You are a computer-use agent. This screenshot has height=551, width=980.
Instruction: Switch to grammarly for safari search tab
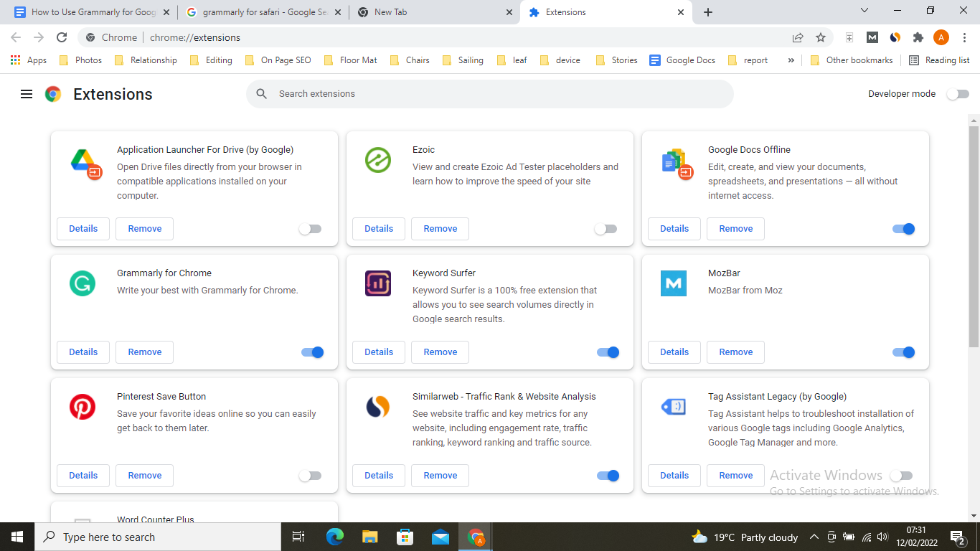click(x=263, y=12)
